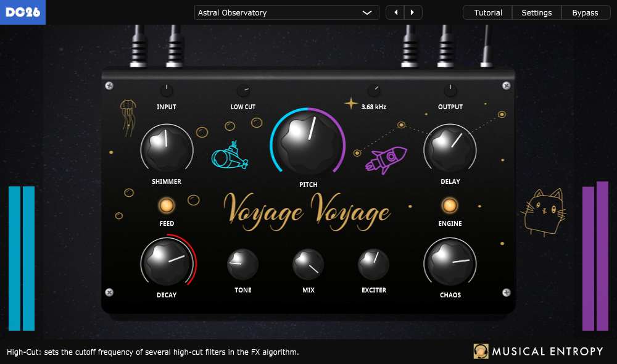This screenshot has width=617, height=364.
Task: Load the previous preset with left arrow
Action: (x=395, y=12)
